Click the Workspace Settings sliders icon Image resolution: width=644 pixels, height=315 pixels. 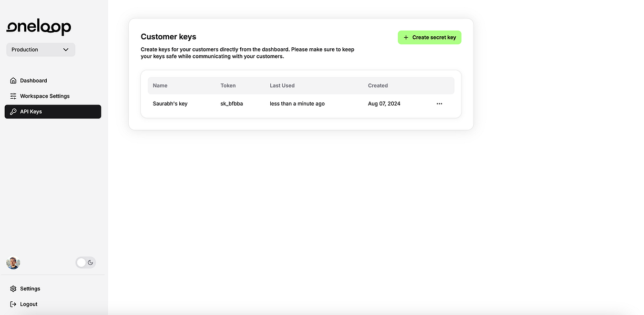(x=13, y=96)
